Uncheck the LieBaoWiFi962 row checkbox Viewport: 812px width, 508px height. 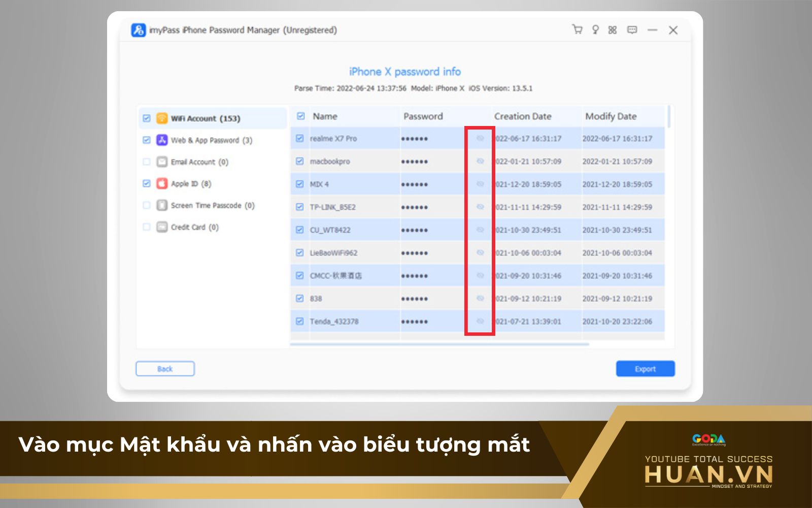(299, 252)
